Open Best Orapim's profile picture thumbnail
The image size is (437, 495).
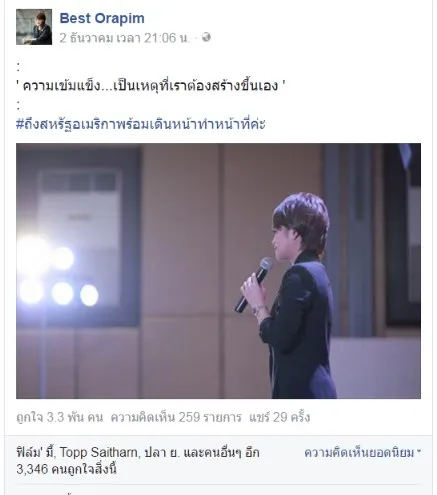(x=34, y=27)
